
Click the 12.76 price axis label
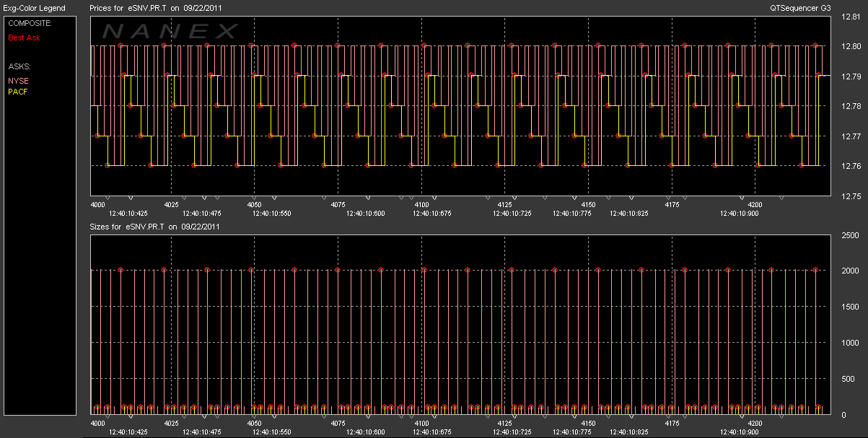point(850,166)
